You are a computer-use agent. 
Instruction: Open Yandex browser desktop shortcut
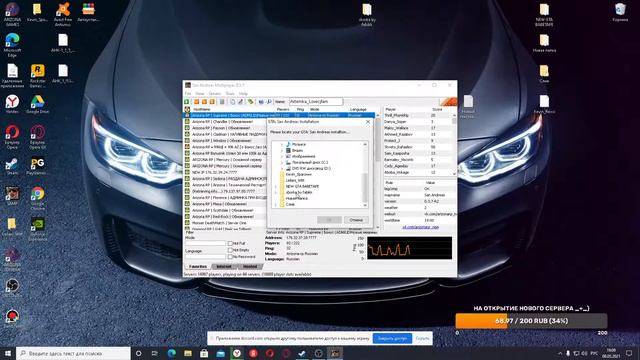12,104
